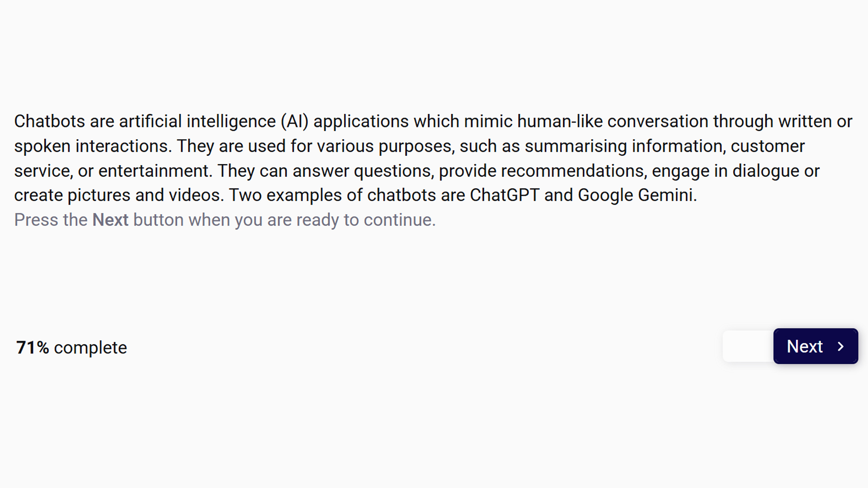Click the Next button to continue

click(816, 346)
